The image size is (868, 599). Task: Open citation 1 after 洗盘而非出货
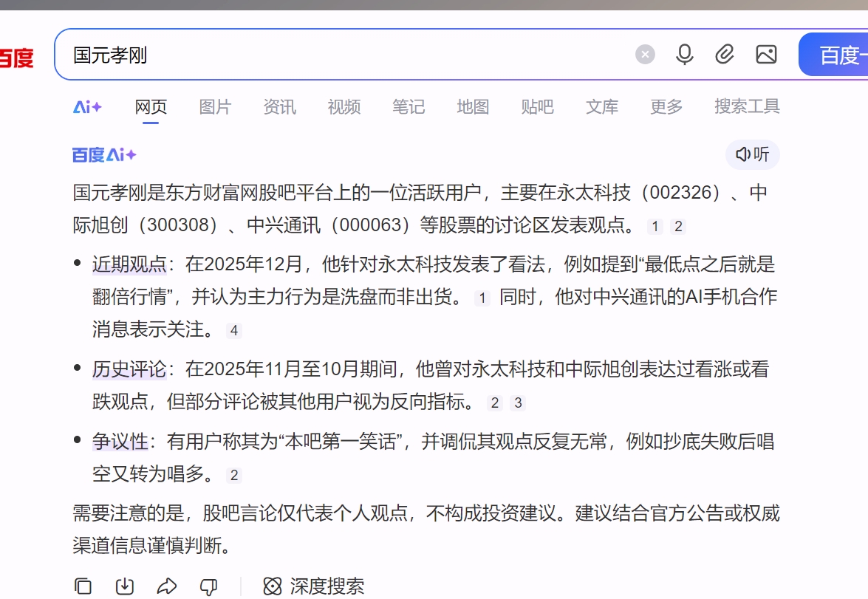click(x=482, y=298)
